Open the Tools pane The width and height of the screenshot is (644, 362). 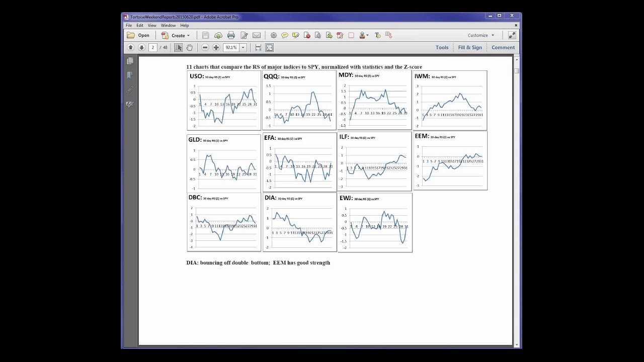click(x=442, y=47)
